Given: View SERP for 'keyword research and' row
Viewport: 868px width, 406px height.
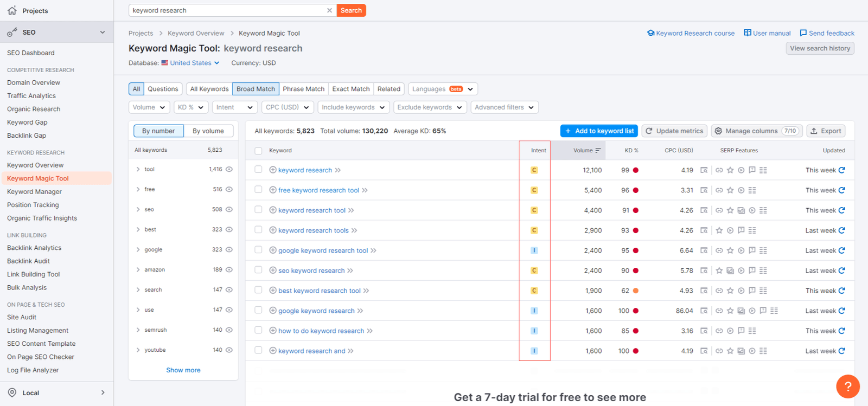Looking at the screenshot, I should (x=704, y=351).
